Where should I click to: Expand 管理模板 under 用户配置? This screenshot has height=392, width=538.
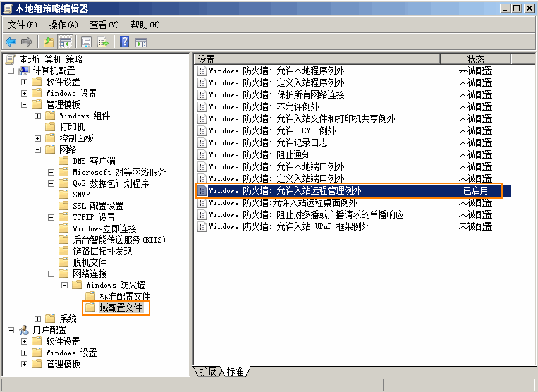click(25, 364)
